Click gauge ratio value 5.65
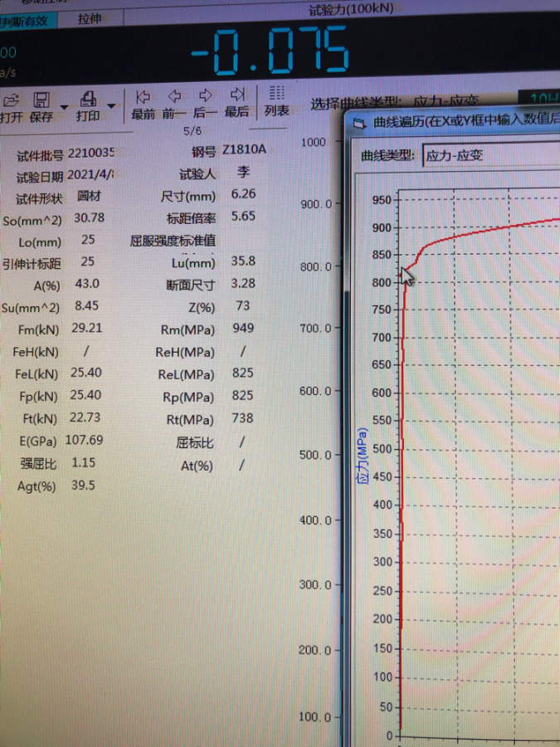Screen dimensions: 560x747 pyautogui.click(x=243, y=217)
